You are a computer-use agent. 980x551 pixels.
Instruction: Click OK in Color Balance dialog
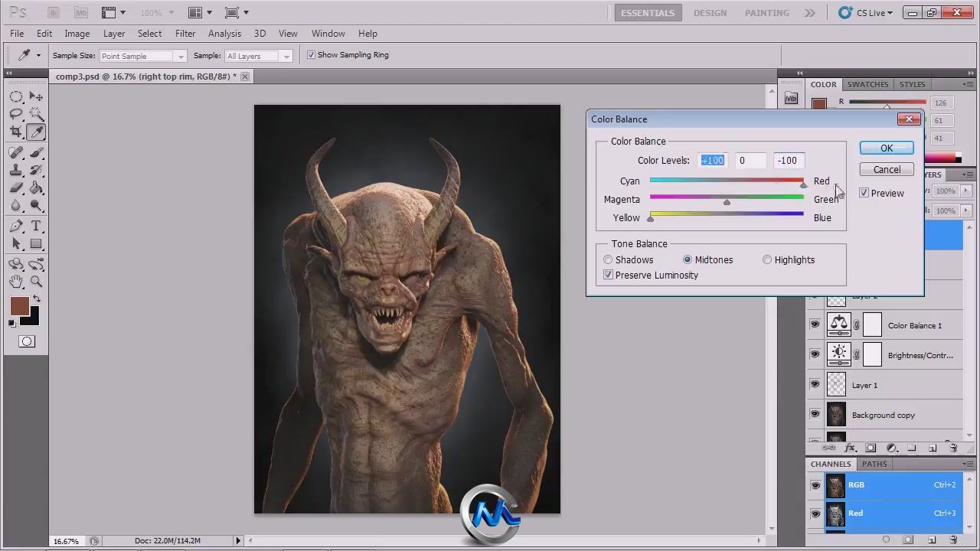(x=887, y=148)
